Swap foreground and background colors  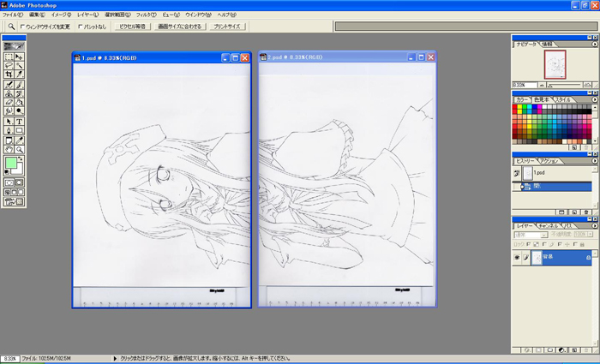20,158
